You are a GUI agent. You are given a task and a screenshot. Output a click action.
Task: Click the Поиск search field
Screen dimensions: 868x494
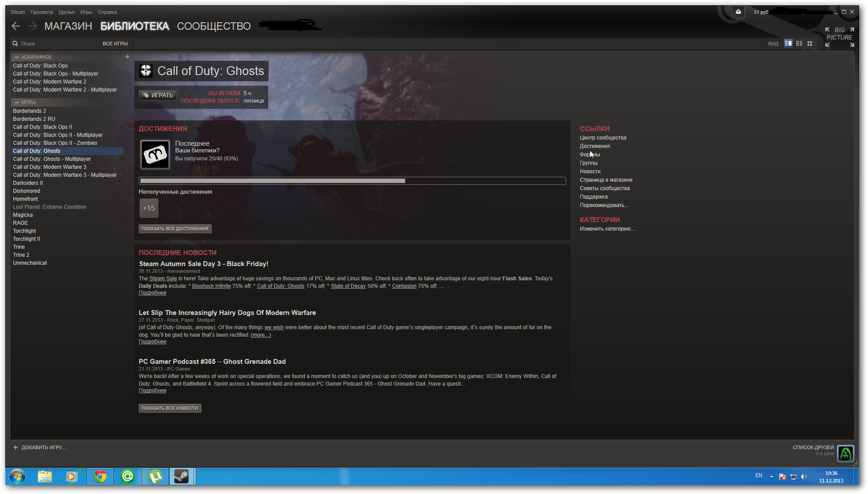[x=53, y=44]
